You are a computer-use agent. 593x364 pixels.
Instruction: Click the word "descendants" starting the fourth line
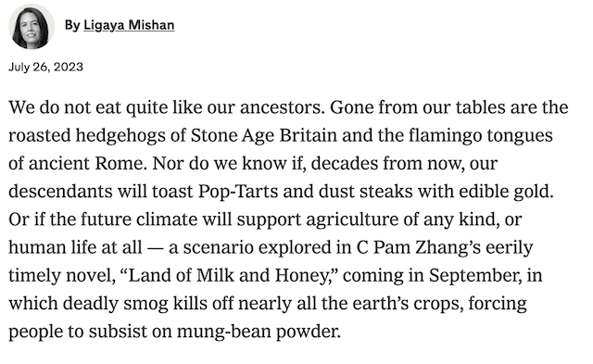pos(60,191)
